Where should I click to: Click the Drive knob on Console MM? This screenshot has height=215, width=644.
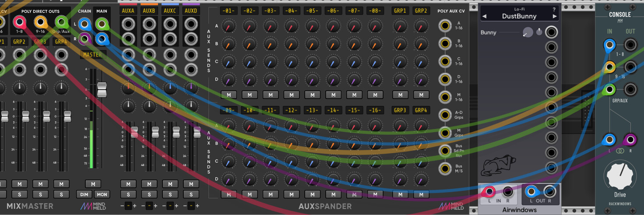(x=619, y=175)
